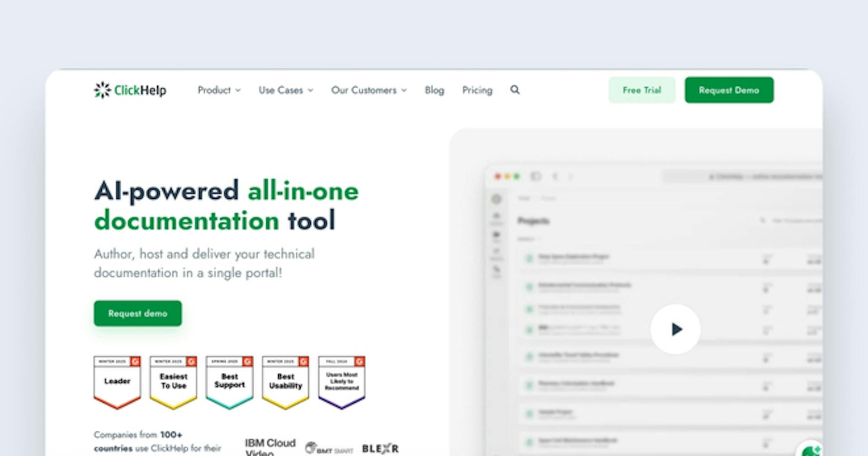Click the Best Usability badge

tap(285, 382)
